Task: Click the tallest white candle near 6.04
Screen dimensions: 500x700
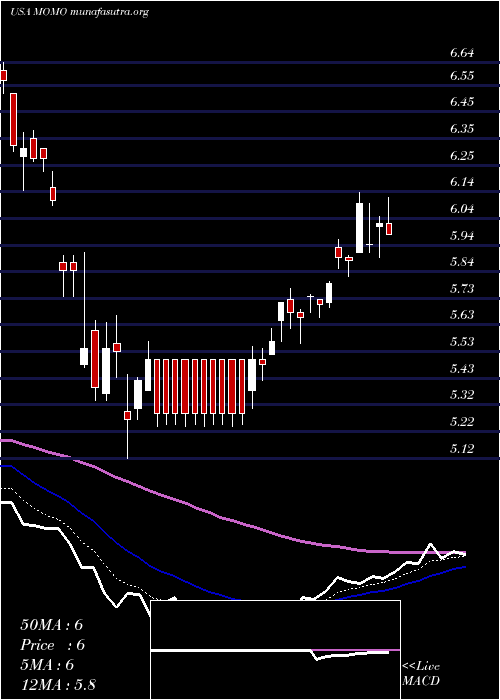Action: tap(359, 228)
